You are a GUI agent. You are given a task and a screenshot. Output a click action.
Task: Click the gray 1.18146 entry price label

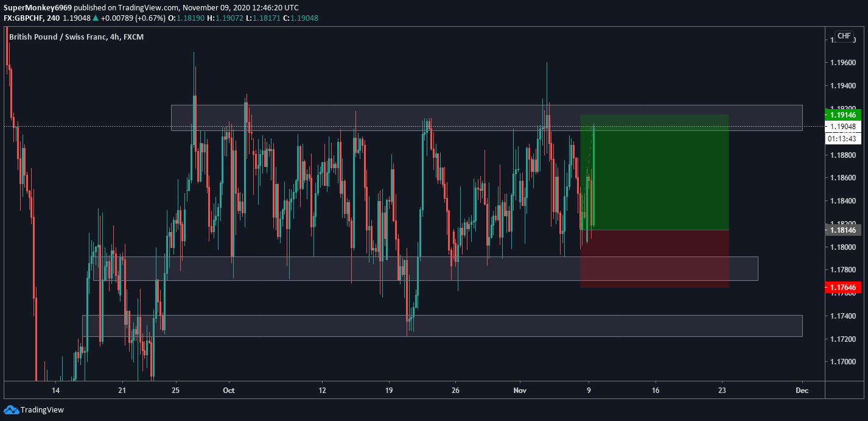coord(843,230)
